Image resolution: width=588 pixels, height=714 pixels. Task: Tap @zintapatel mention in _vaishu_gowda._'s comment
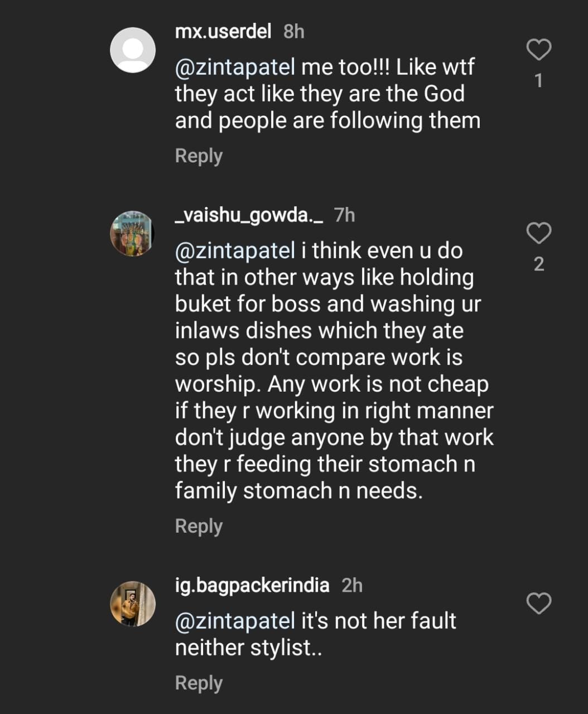[x=235, y=251]
